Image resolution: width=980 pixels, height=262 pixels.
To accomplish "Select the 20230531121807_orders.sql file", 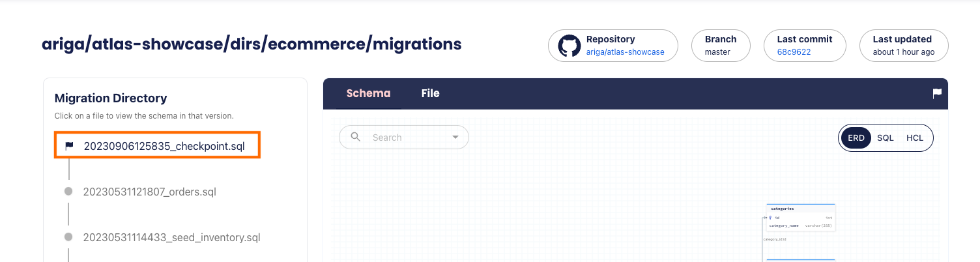I will tap(149, 192).
